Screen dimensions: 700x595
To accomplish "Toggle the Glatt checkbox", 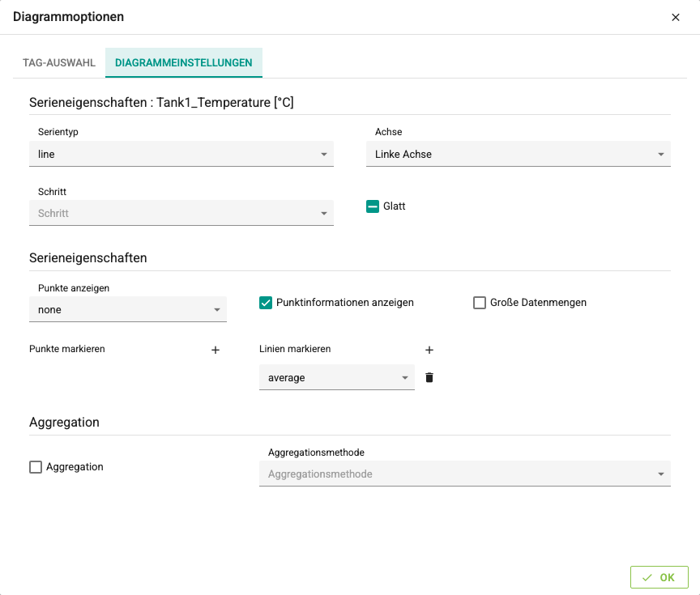I will pyautogui.click(x=373, y=206).
